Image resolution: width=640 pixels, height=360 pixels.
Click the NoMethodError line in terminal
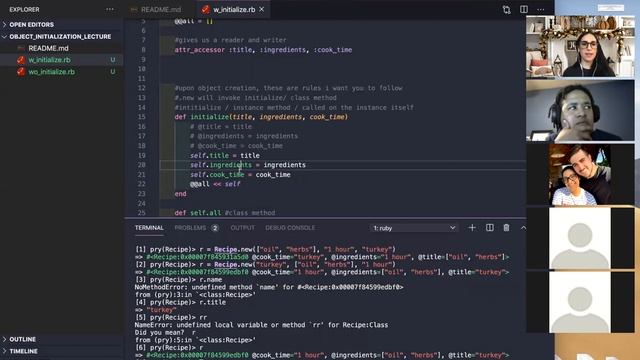[x=269, y=287]
